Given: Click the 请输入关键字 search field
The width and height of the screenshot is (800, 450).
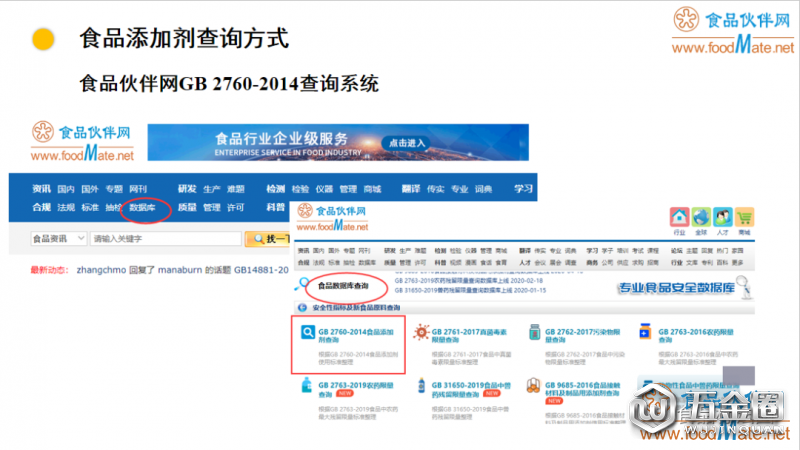Looking at the screenshot, I should pyautogui.click(x=165, y=238).
